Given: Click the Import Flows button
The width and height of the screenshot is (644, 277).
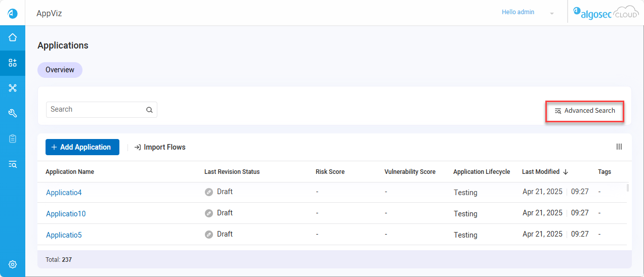Looking at the screenshot, I should coord(160,147).
